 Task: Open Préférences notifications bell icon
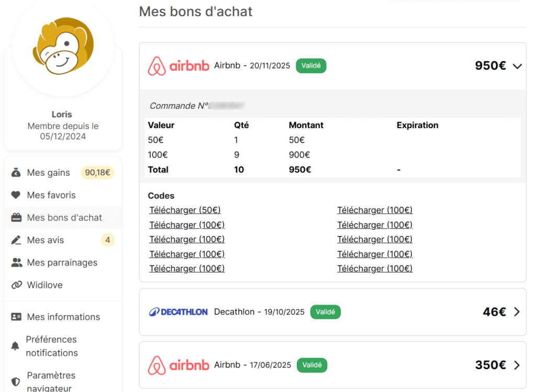(16, 346)
